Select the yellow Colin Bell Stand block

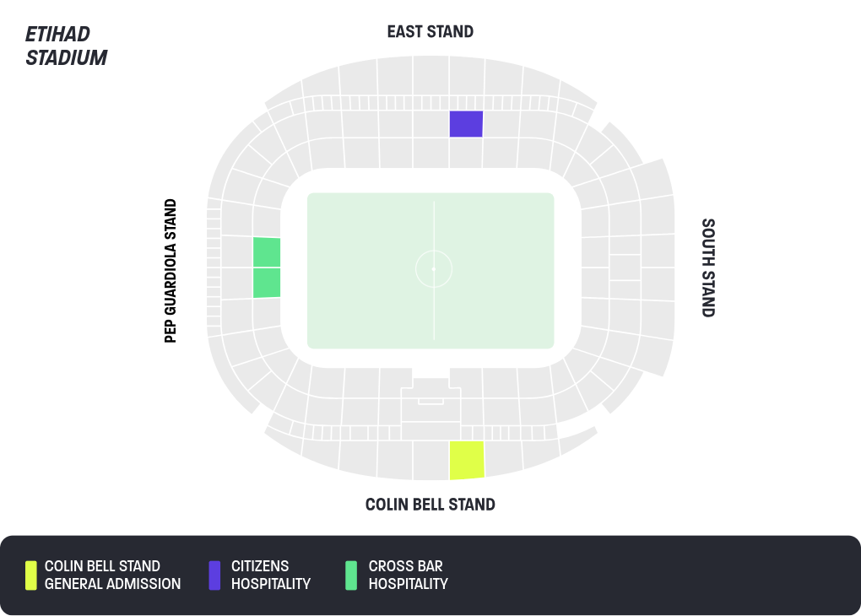tap(467, 460)
